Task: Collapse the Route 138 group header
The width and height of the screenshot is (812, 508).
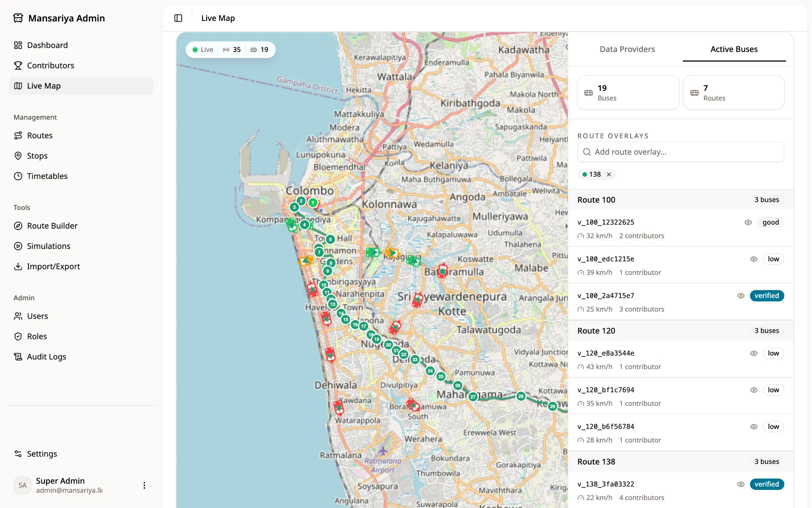Action: pos(681,462)
